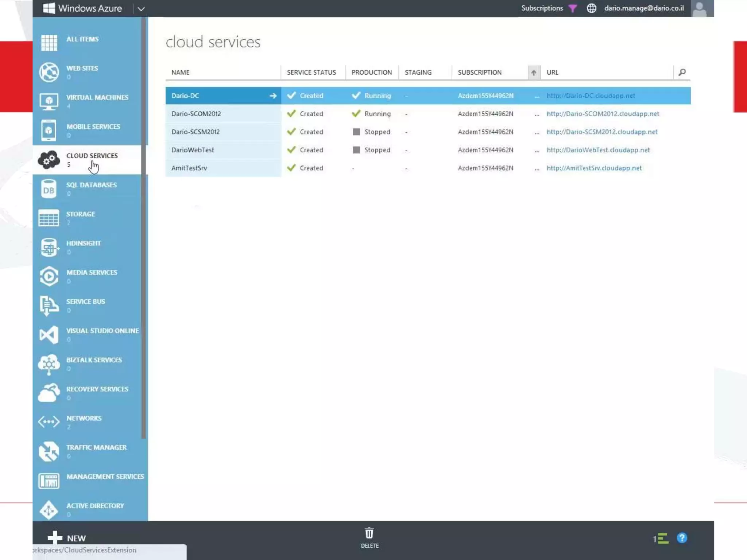Open the help question mark icon
The width and height of the screenshot is (747, 560).
pos(681,538)
